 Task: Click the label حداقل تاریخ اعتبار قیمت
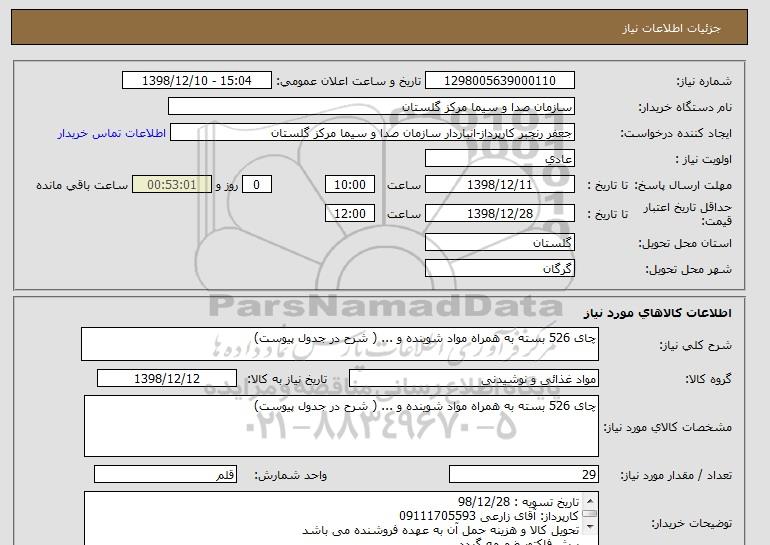(x=688, y=214)
